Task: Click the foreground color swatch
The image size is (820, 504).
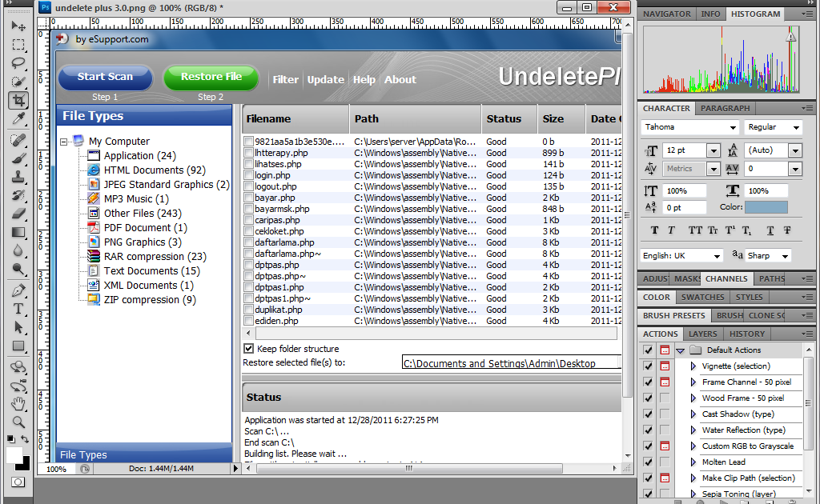Action: coord(14,454)
